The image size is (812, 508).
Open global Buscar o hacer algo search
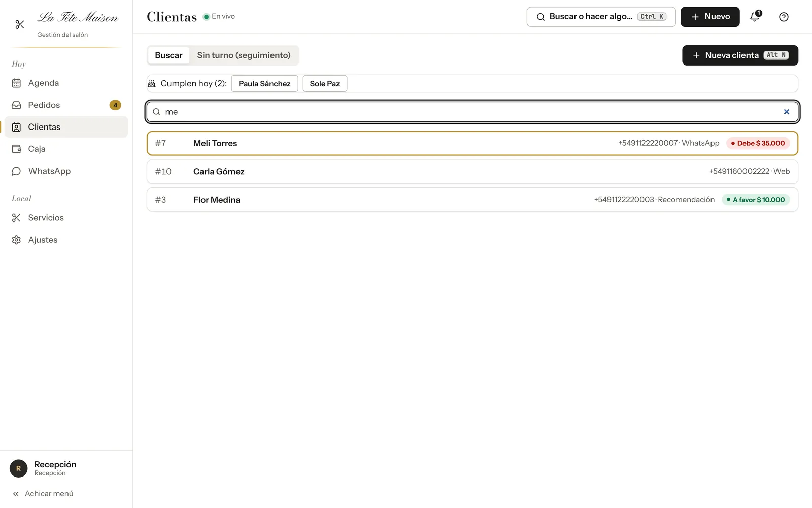pyautogui.click(x=601, y=17)
